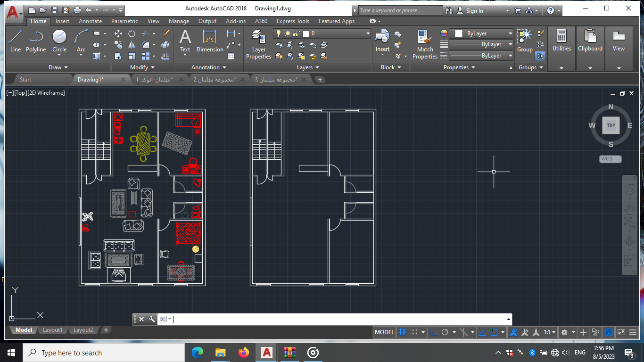Click the command line input field
This screenshot has height=362, width=644.
pyautogui.click(x=330, y=320)
